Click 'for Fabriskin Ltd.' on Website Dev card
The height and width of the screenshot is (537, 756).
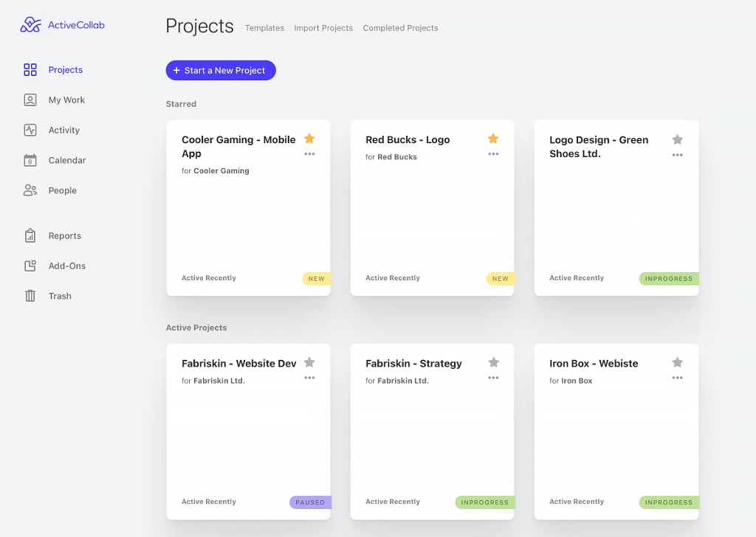(213, 381)
